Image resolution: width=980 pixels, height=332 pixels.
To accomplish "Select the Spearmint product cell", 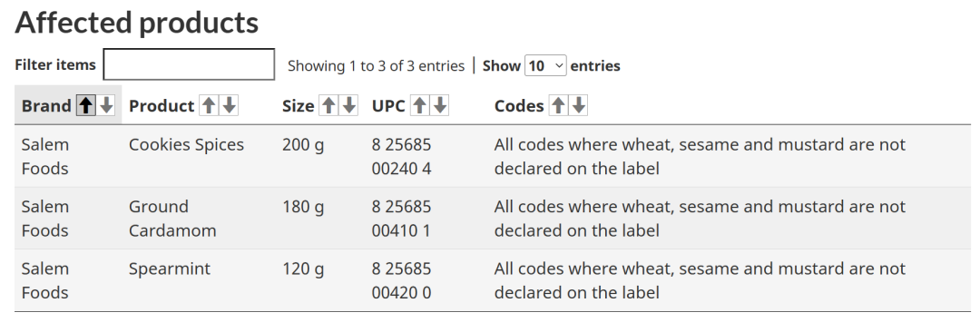I will 170,269.
